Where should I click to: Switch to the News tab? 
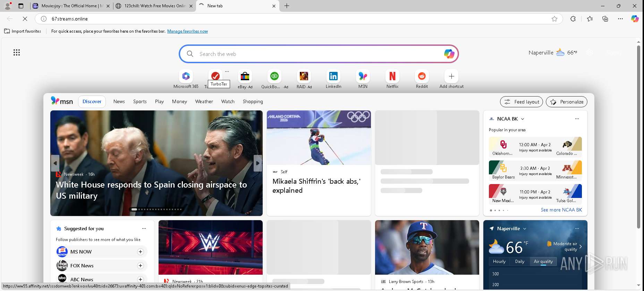coord(119,101)
